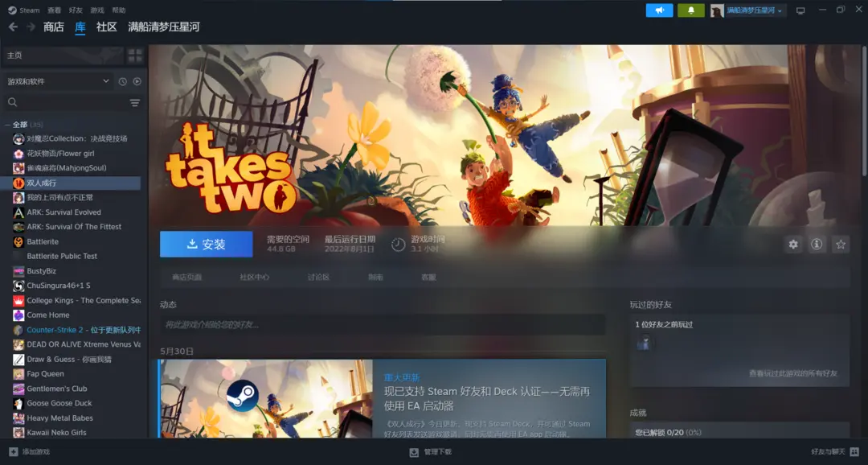Open the 查看 menu
Screen dimensions: 868x465
coord(55,10)
